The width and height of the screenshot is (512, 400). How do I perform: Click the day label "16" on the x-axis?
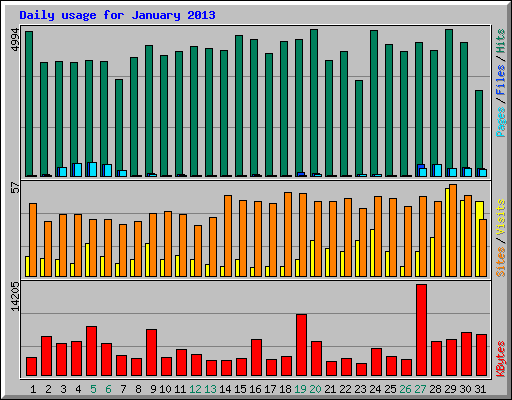[x=256, y=389]
